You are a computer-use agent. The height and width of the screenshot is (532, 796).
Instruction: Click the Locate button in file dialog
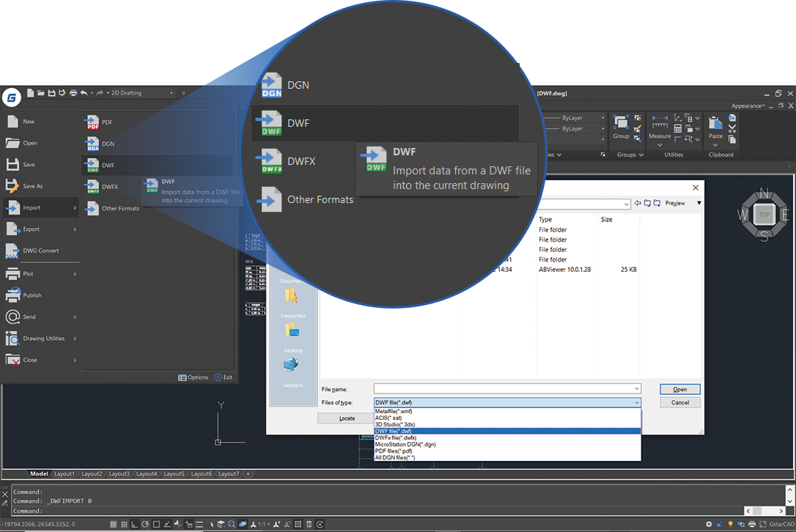[347, 419]
